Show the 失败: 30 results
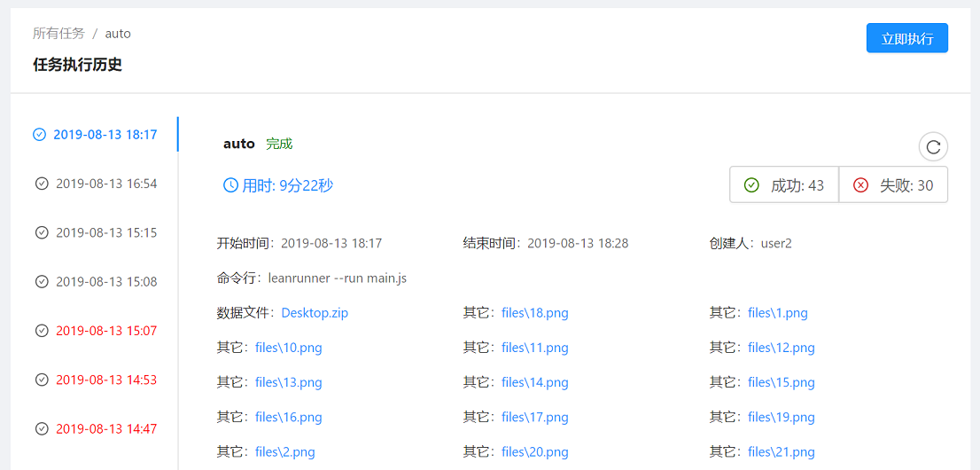Viewport: 980px width, 470px height. coord(893,185)
